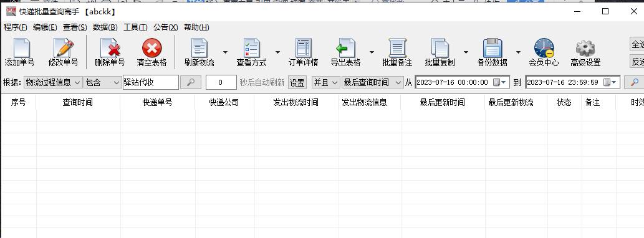Screen dimensions: 644x238
Task: Click the search magnifier beside 驿站代收 field
Action: click(191, 82)
